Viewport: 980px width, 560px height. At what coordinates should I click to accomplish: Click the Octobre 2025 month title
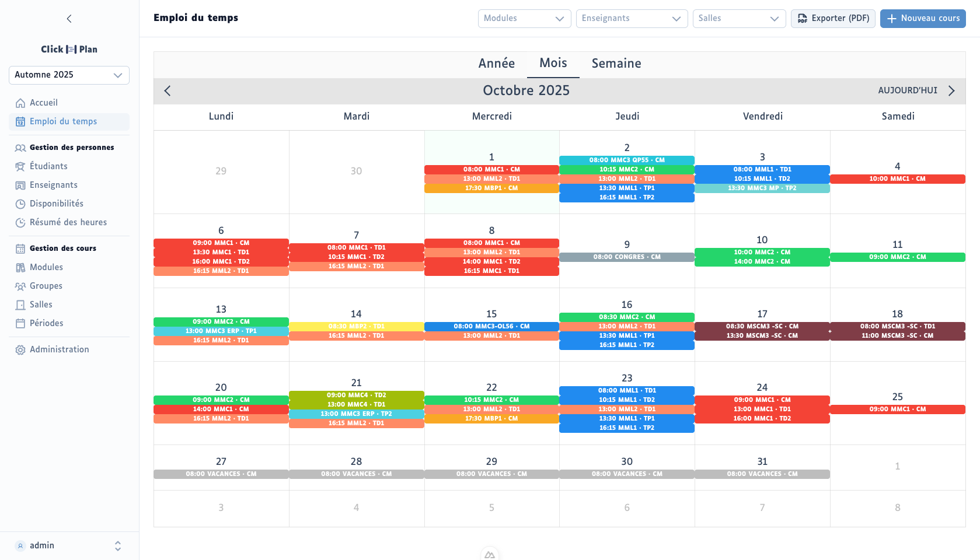coord(526,91)
